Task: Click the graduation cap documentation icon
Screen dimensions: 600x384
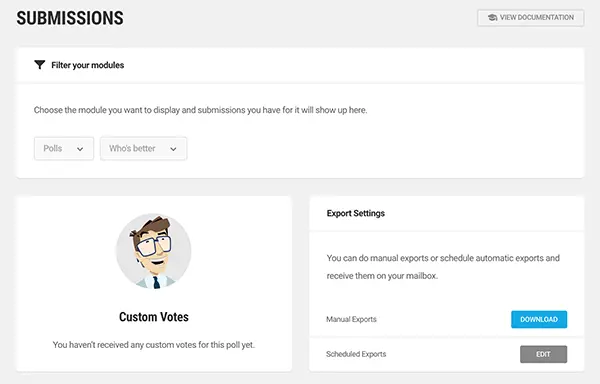Action: 492,18
